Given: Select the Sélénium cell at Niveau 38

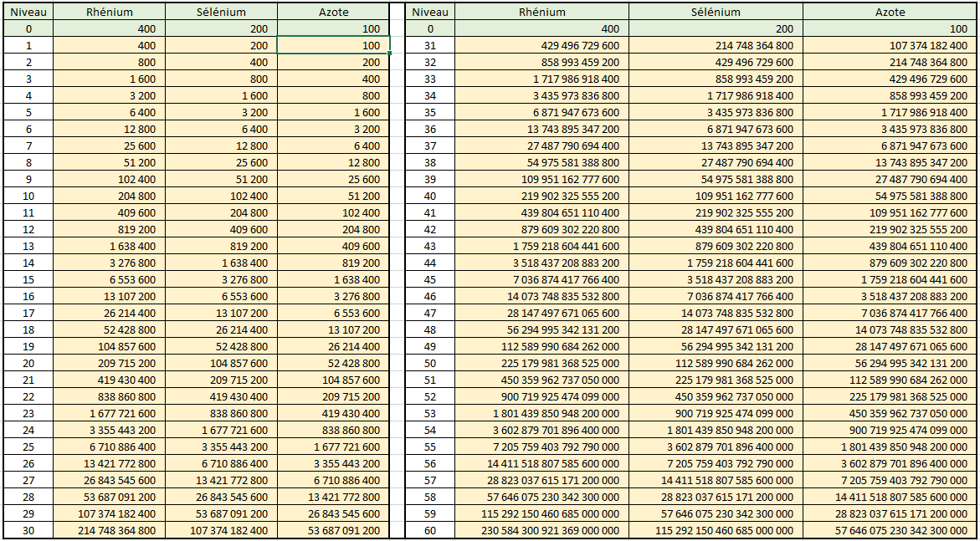Looking at the screenshot, I should 716,162.
